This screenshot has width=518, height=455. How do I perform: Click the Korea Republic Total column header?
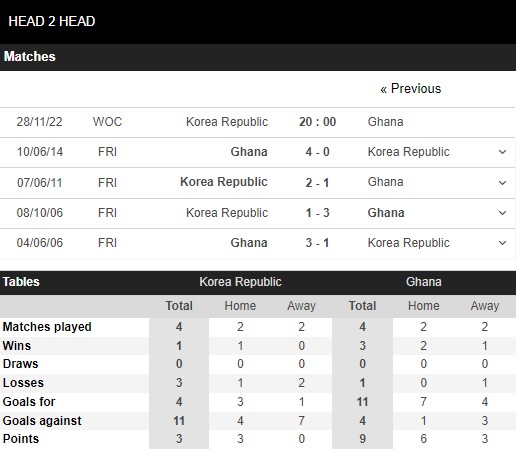(x=179, y=306)
